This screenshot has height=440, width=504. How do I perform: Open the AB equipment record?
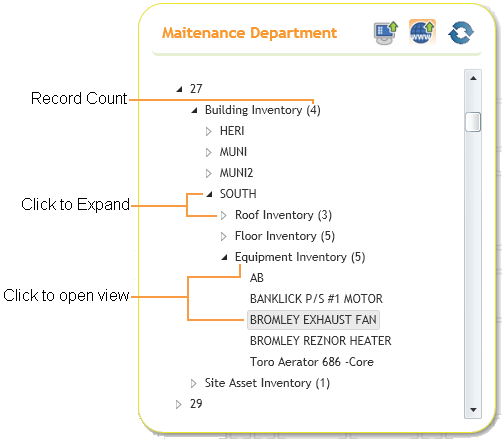[x=257, y=278]
